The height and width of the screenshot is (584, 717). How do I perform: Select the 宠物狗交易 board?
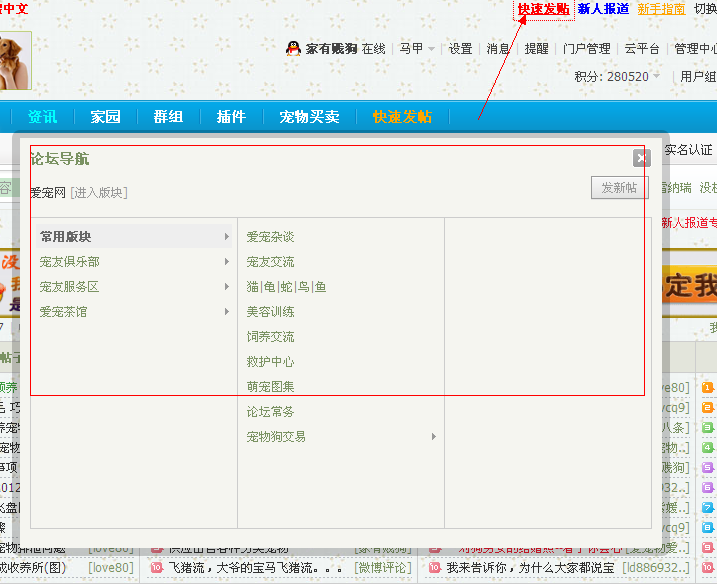[276, 437]
